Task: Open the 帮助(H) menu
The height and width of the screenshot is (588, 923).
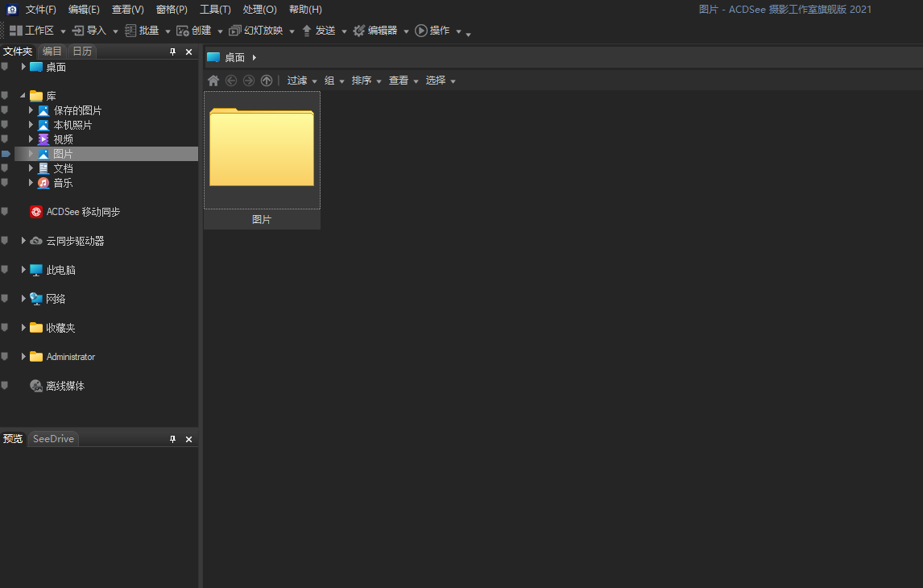Action: (x=305, y=10)
